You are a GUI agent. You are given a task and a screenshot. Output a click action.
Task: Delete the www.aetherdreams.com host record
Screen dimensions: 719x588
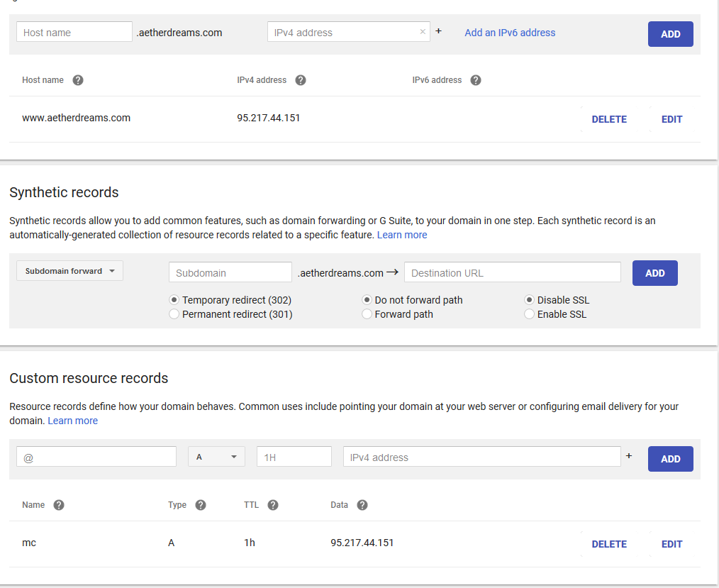pyautogui.click(x=609, y=119)
